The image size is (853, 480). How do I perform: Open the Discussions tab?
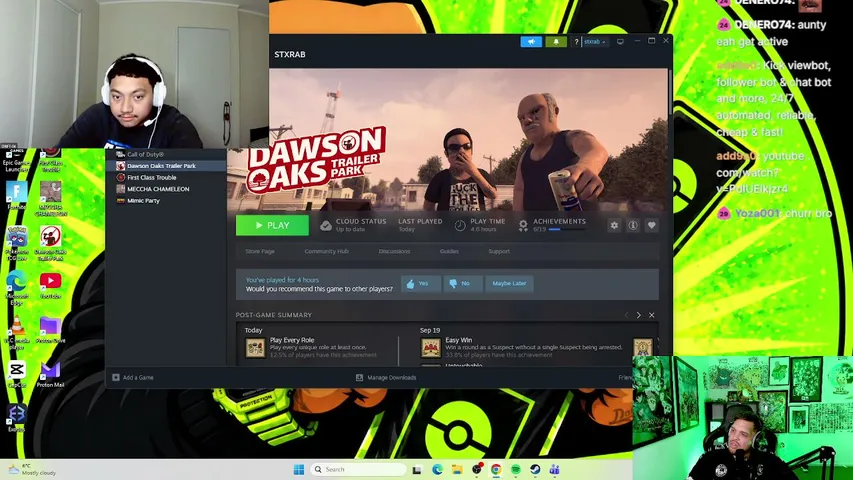coord(394,251)
